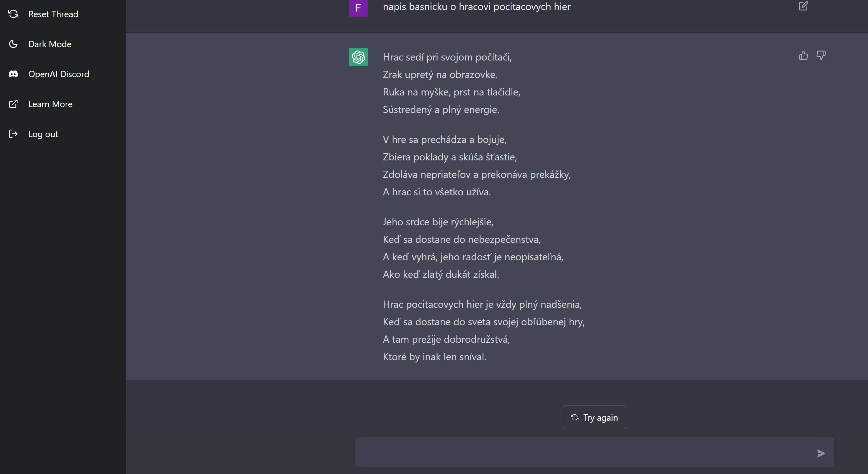The height and width of the screenshot is (474, 868).
Task: Click the Discord logo icon
Action: point(14,74)
